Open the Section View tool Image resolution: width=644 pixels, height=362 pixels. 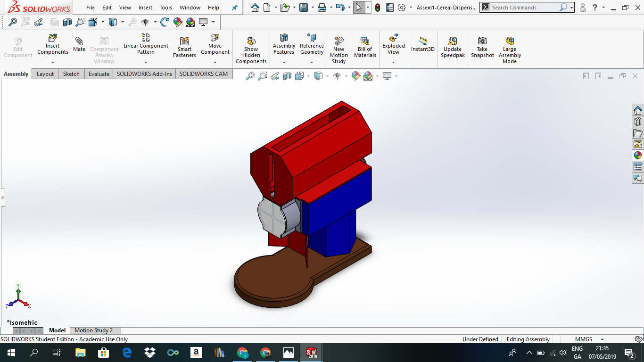tap(287, 75)
